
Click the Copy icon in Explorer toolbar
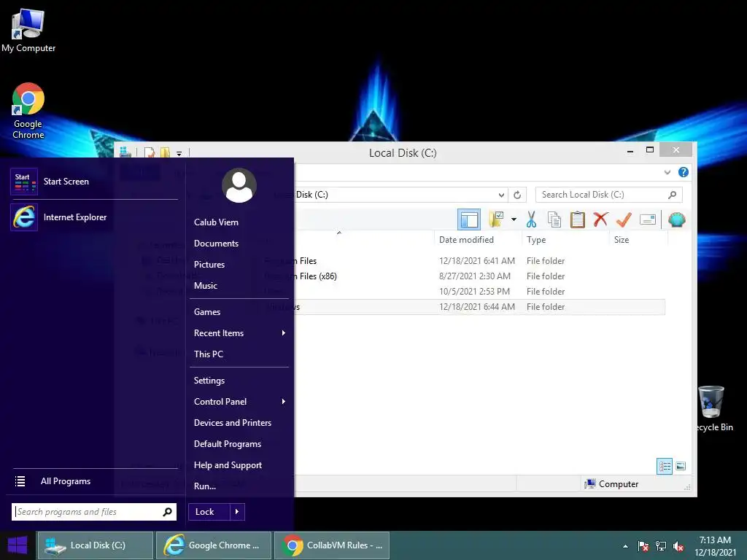554,219
